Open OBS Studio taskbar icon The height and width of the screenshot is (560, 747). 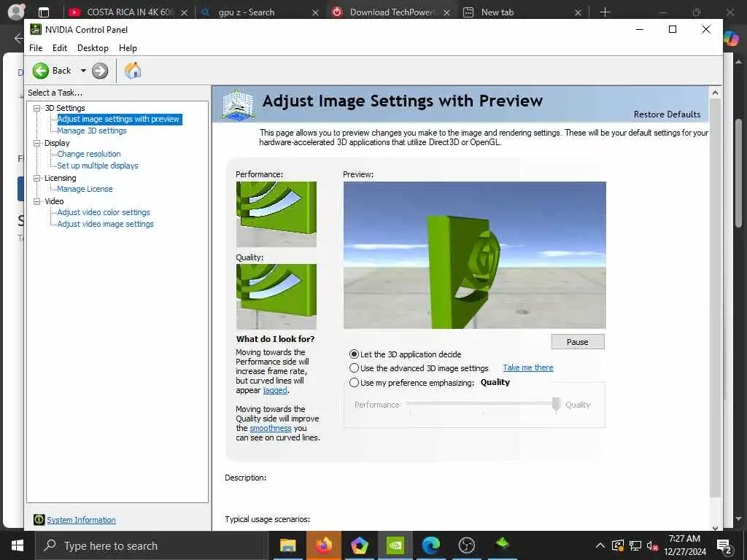tap(466, 545)
